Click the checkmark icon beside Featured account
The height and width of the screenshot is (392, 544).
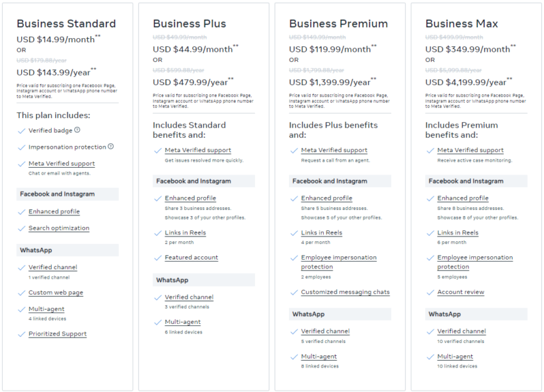[157, 258]
